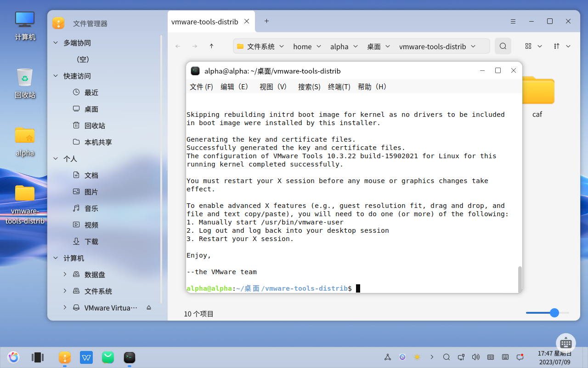Open the 文件系统 breadcrumb dropdown arrow
The height and width of the screenshot is (368, 588).
[282, 46]
